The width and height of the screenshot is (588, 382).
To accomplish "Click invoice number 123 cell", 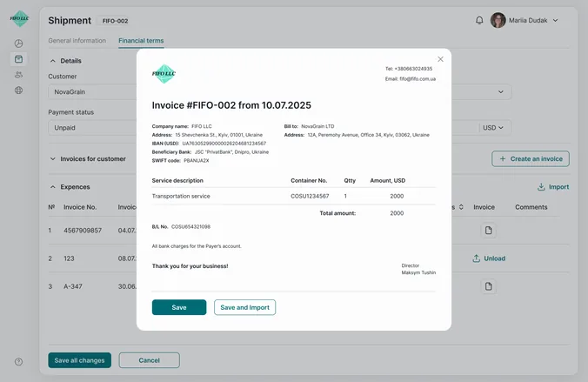I will 69,258.
